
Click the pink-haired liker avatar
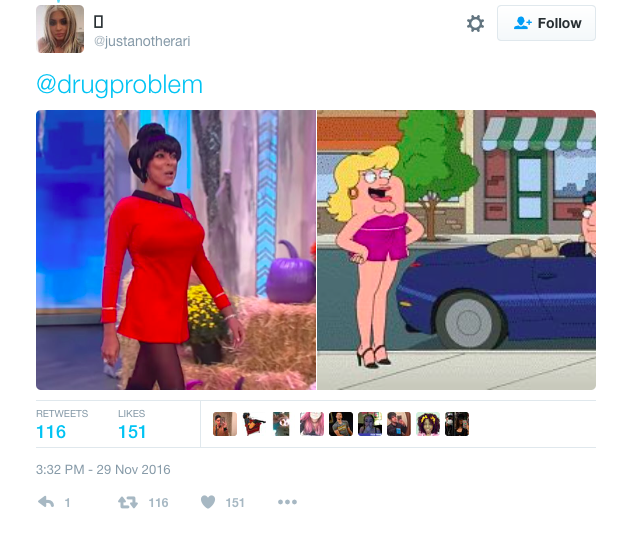click(312, 424)
